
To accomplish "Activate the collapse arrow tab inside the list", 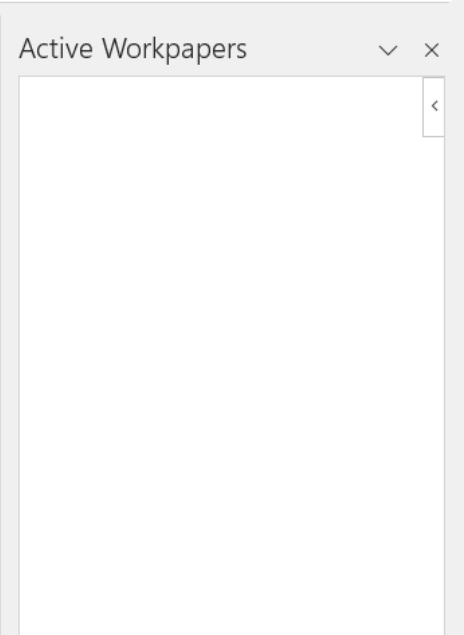I will (x=434, y=107).
